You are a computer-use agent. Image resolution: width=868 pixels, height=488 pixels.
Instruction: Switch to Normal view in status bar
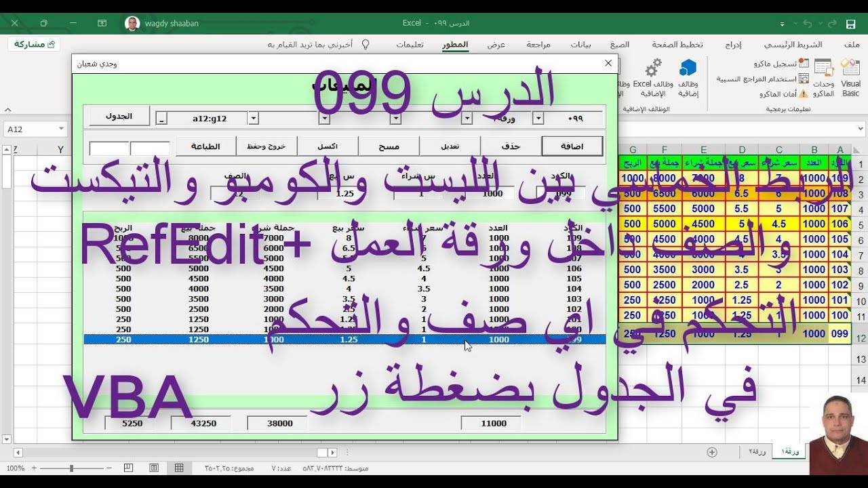[x=179, y=468]
